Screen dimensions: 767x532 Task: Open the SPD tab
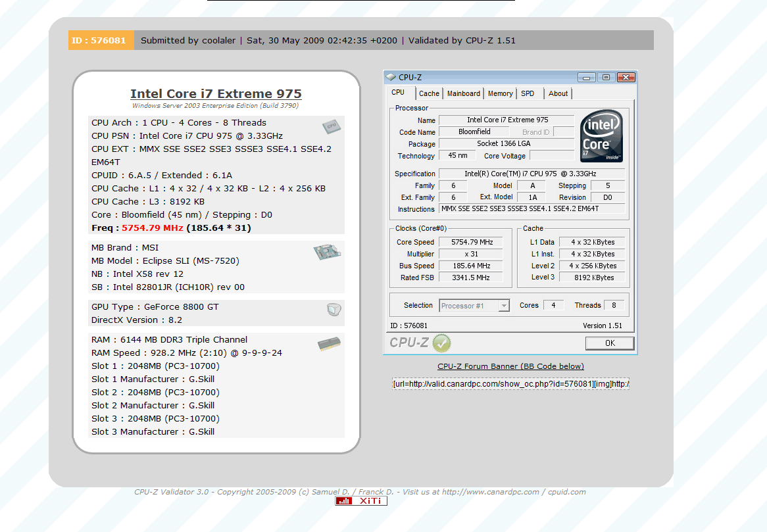[x=528, y=93]
